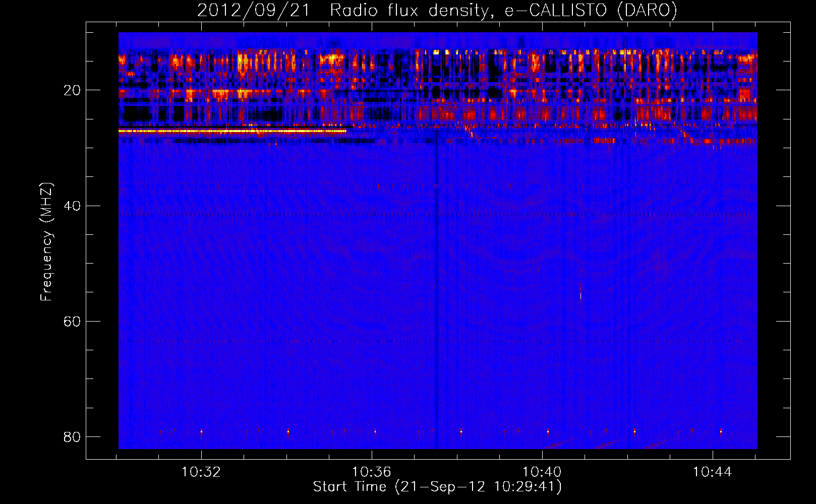
Task: Click the '10:36' time tick label
Action: (x=372, y=472)
